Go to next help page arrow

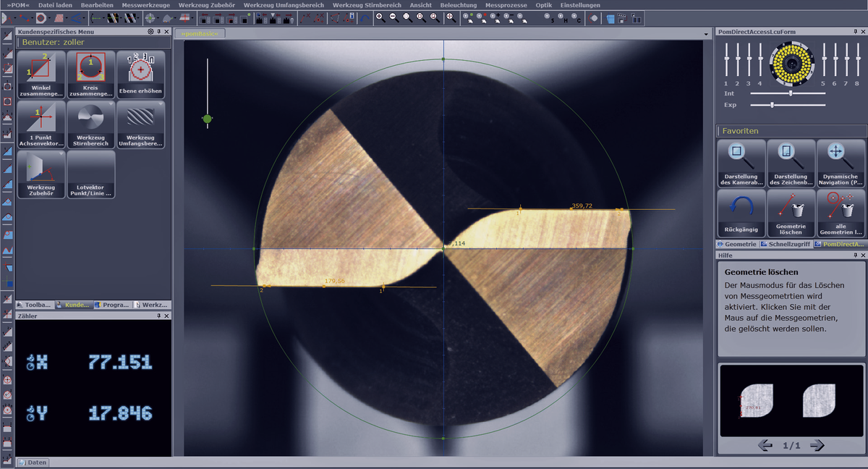coord(817,445)
